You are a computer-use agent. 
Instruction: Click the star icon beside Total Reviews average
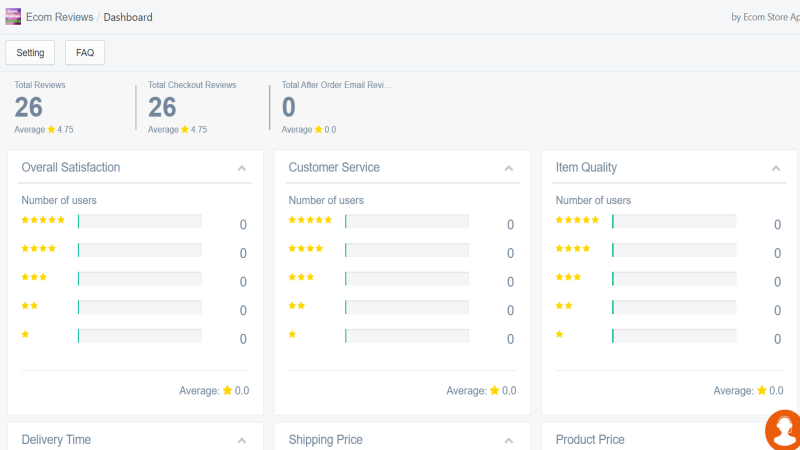[x=51, y=130]
